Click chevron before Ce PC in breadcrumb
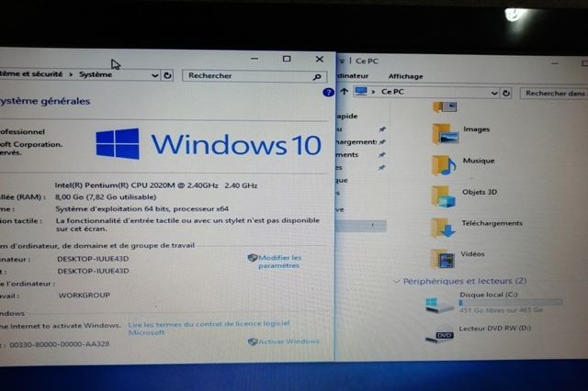The image size is (588, 391). pyautogui.click(x=373, y=92)
